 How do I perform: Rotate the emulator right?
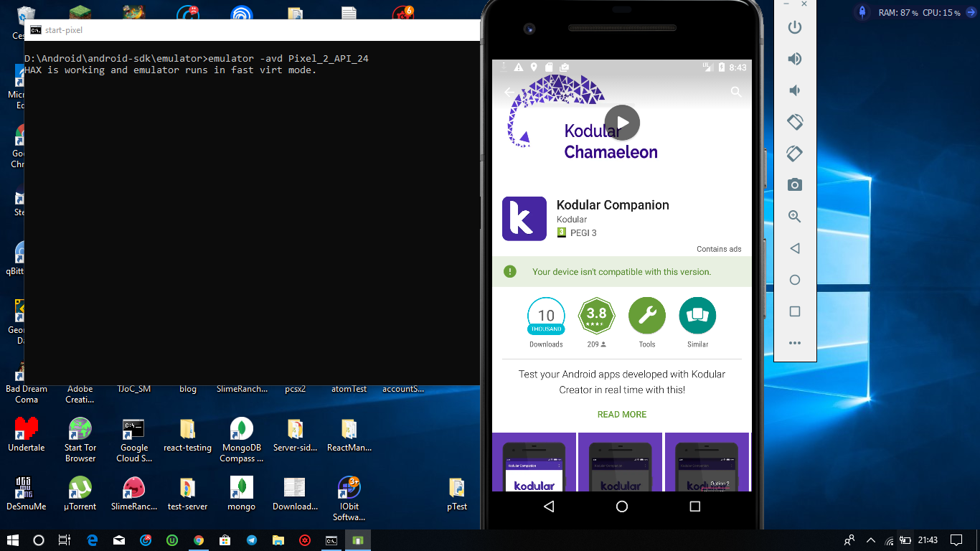794,154
